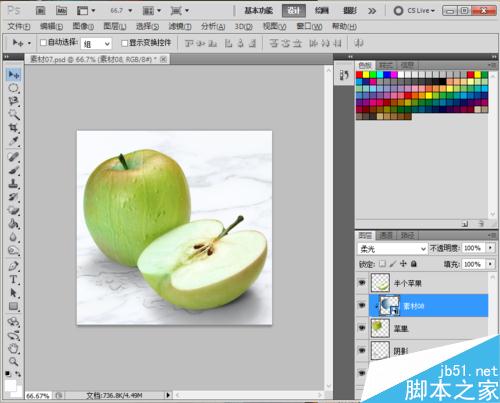Select the Quick Selection tool

click(x=13, y=114)
